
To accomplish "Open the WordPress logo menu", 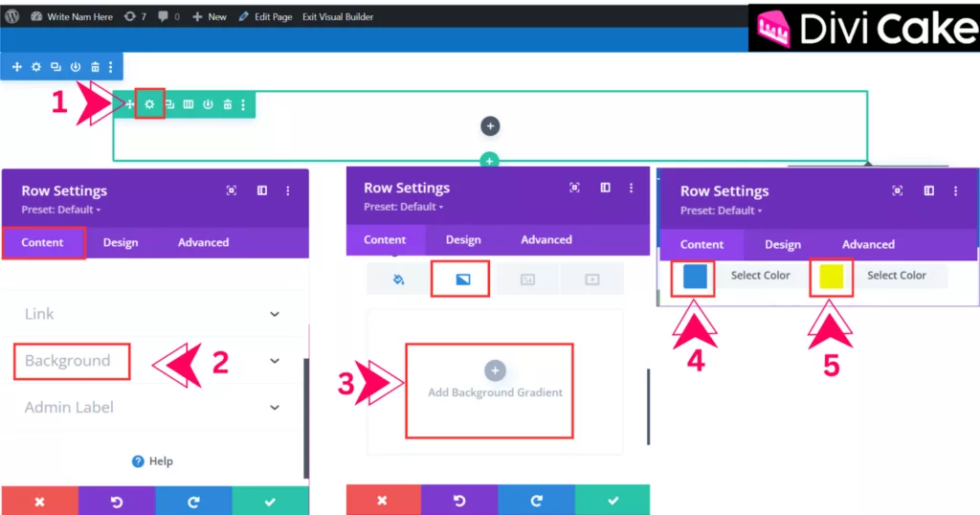I will [x=11, y=16].
